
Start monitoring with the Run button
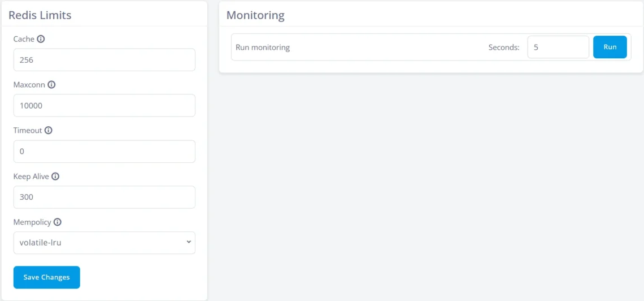coord(610,47)
